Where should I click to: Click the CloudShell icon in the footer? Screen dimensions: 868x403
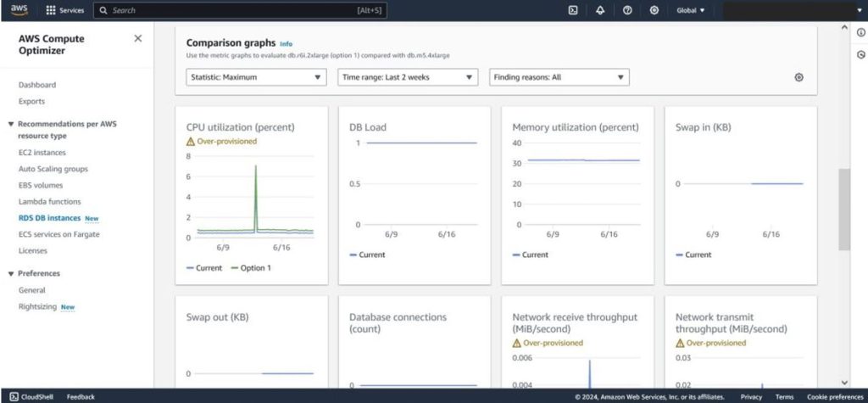coord(14,396)
